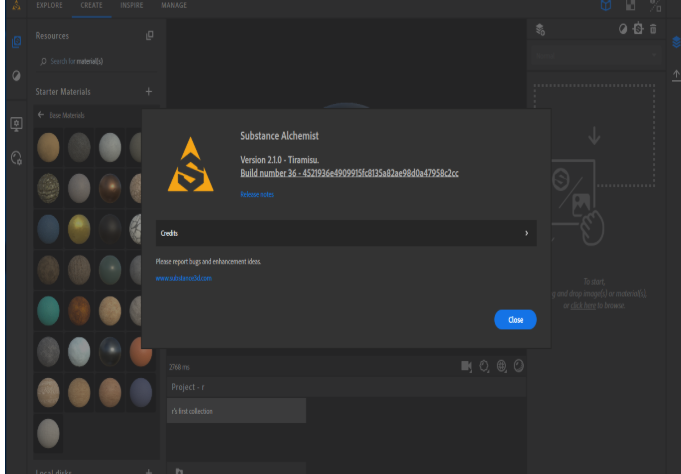Screen dimensions: 681x474
Task: Expand the Credits section
Action: [346, 233]
